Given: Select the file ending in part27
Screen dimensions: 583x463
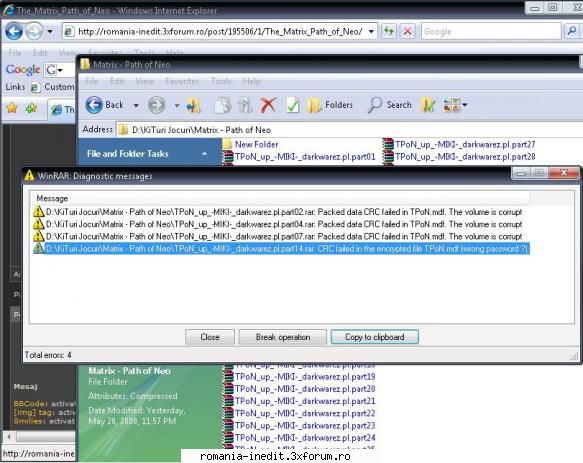Looking at the screenshot, I should (x=459, y=144).
